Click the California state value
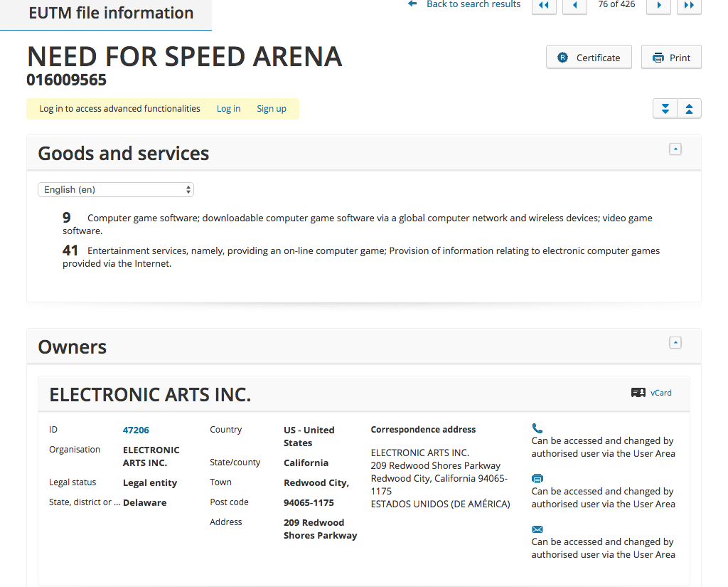The height and width of the screenshot is (587, 728). click(x=306, y=463)
